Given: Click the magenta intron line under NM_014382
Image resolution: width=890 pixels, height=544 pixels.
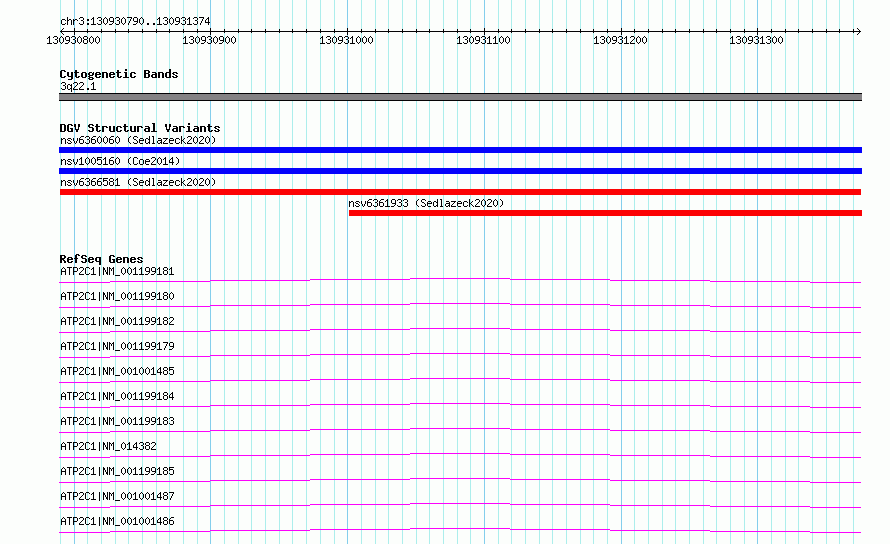Looking at the screenshot, I should [x=460, y=454].
